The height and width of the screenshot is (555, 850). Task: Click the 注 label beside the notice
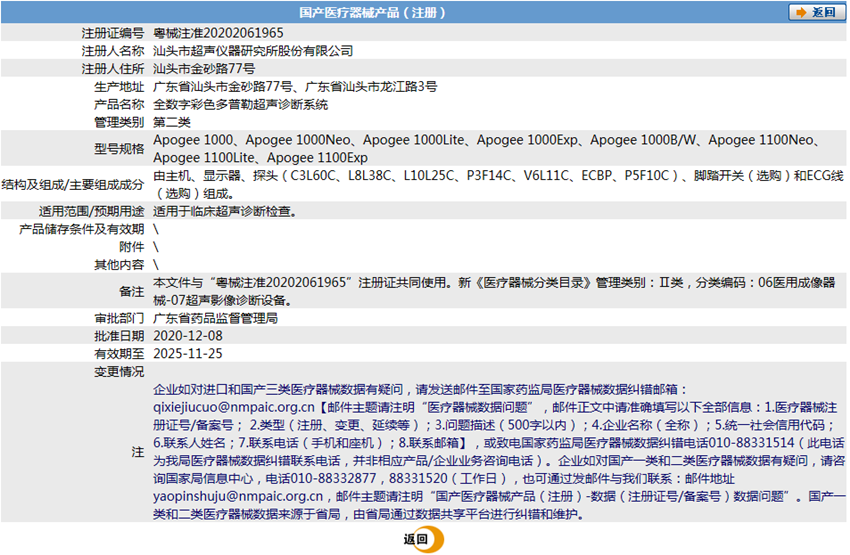coord(138,452)
